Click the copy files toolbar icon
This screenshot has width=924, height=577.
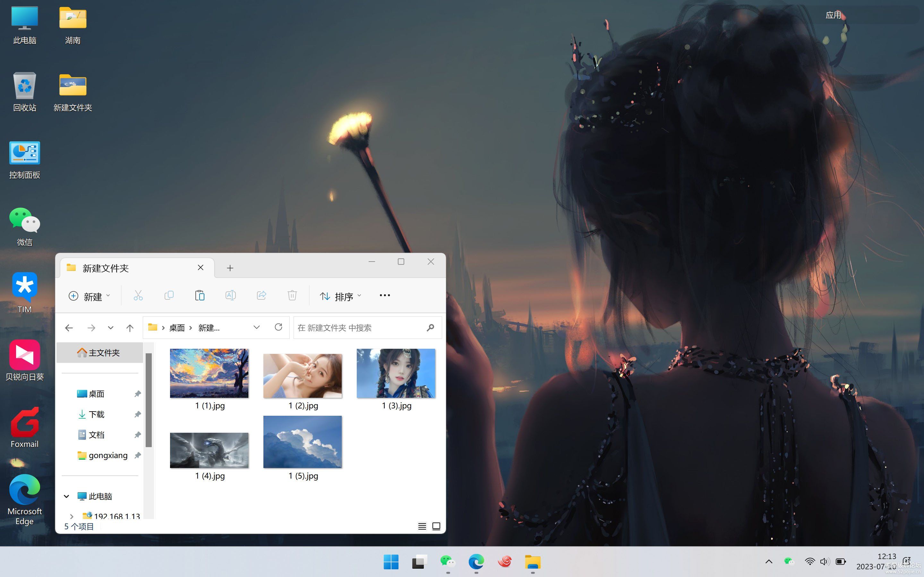coord(169,295)
